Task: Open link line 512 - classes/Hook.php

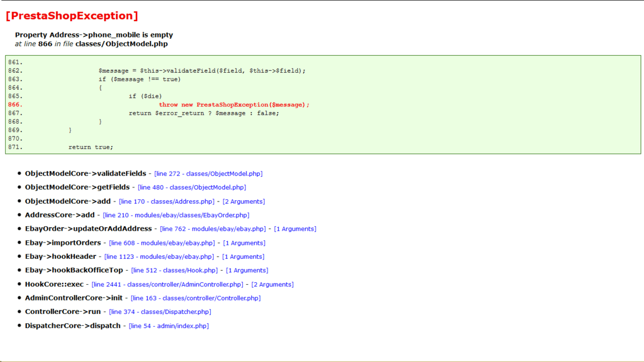Action: pyautogui.click(x=174, y=271)
